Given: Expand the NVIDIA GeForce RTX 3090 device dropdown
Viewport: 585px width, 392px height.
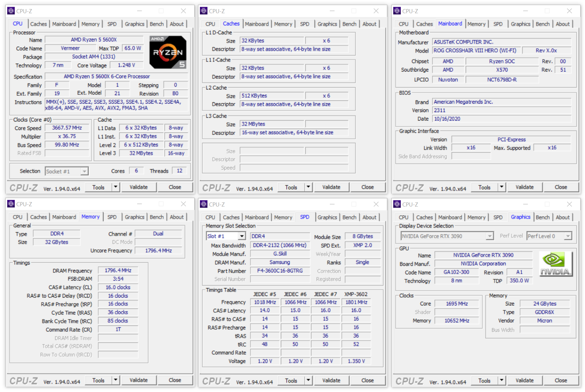Looking at the screenshot, I should tap(489, 236).
